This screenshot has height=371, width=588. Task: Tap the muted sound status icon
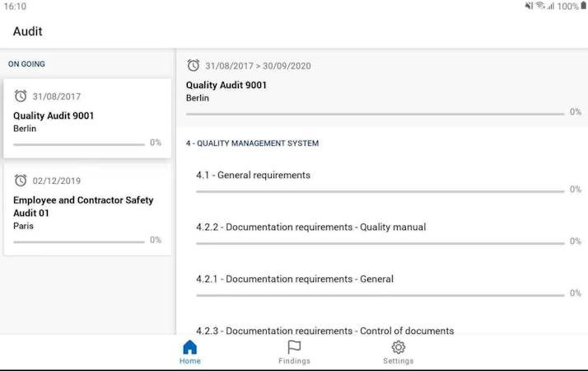click(x=529, y=7)
